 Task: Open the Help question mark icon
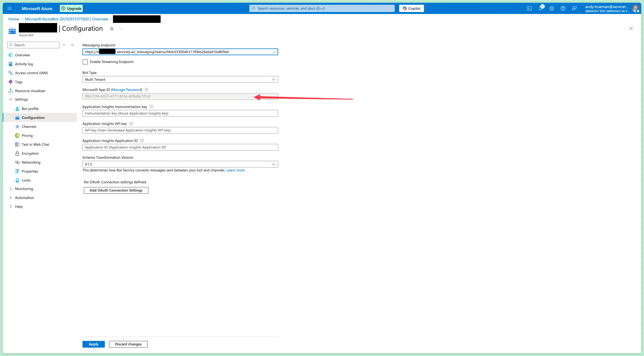[x=563, y=8]
